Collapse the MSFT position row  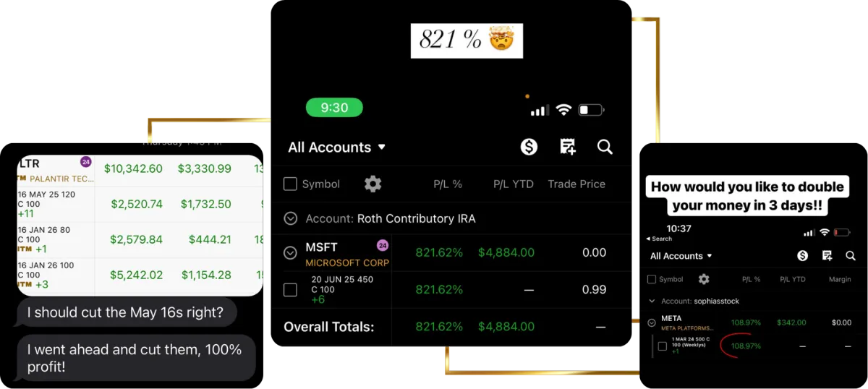point(290,253)
